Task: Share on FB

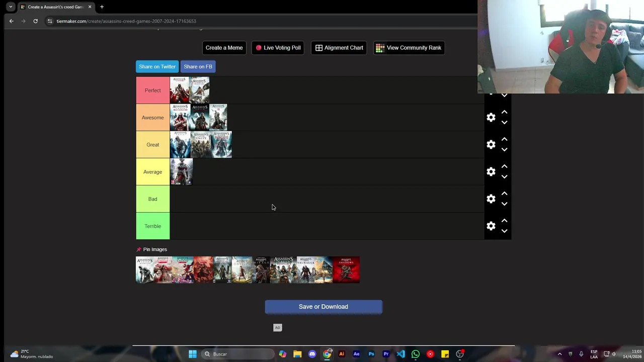Action: pos(198,66)
